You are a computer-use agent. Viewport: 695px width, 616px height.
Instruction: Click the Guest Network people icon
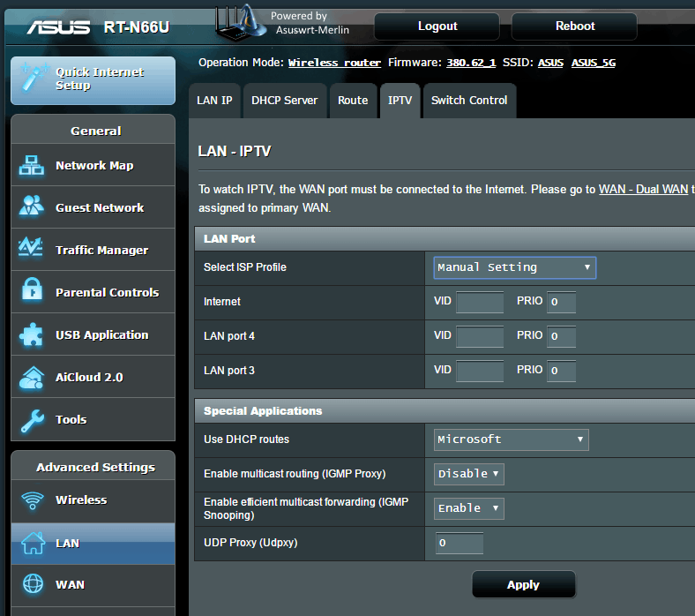[x=31, y=206]
